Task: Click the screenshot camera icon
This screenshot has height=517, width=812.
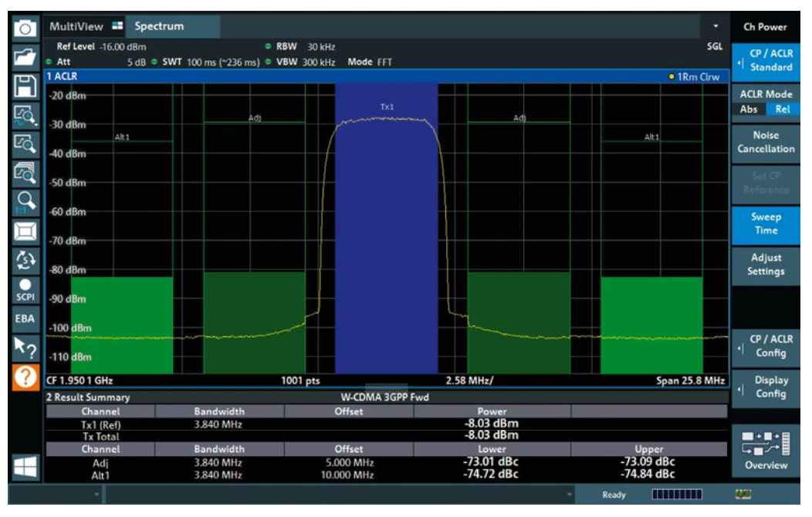Action: (25, 28)
